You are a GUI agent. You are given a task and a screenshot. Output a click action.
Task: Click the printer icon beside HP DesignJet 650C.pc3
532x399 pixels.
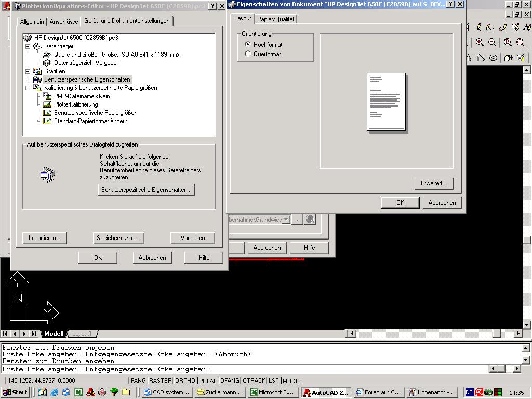click(28, 37)
